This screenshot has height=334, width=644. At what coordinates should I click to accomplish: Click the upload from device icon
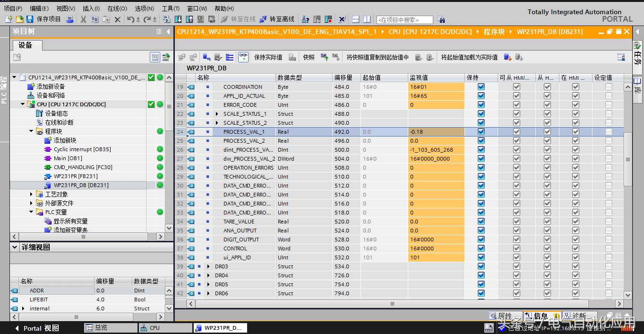coord(189,19)
